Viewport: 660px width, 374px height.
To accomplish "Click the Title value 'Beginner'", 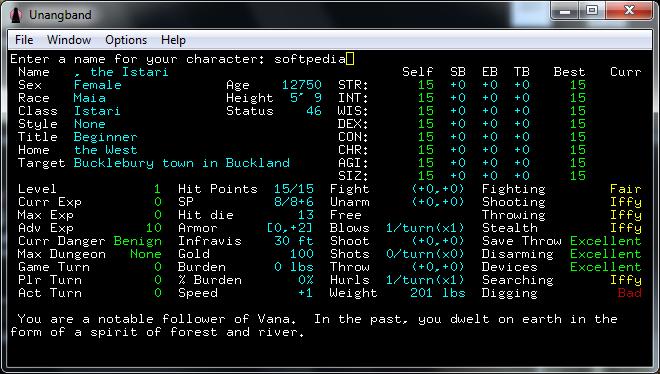I will (x=105, y=137).
